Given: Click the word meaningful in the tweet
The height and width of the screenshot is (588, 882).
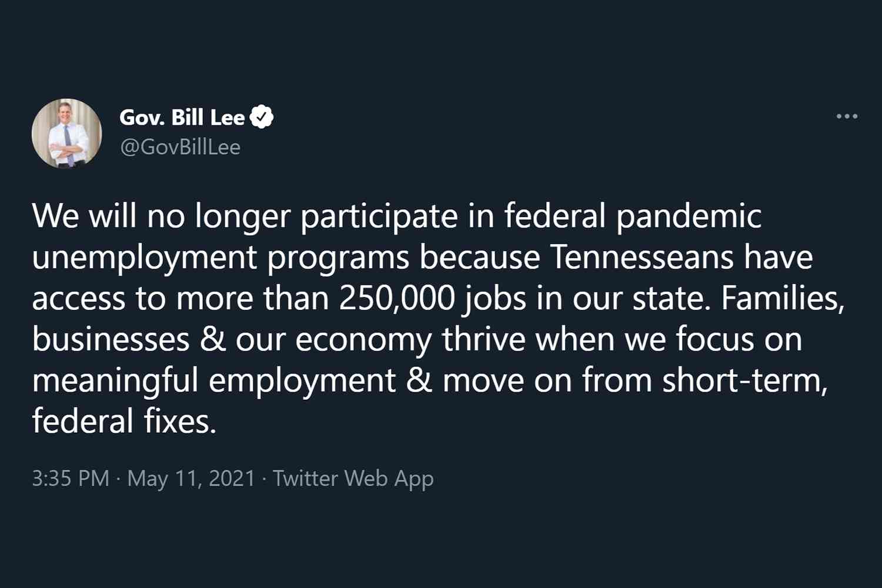Looking at the screenshot, I should pyautogui.click(x=115, y=382).
